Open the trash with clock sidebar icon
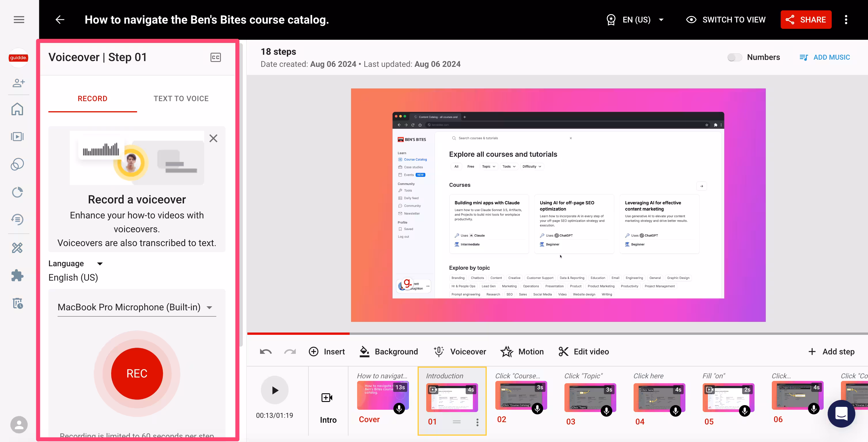The width and height of the screenshot is (868, 442). (x=18, y=303)
